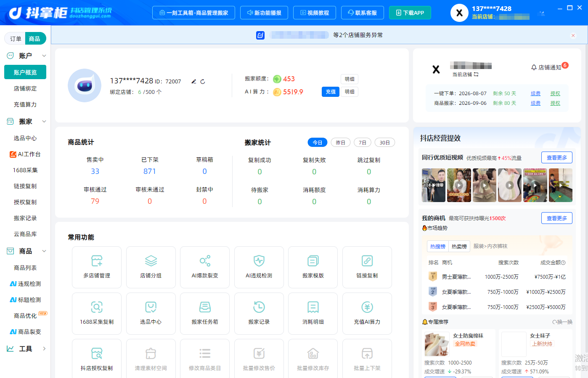Select the 昨日 time range
Image resolution: width=588 pixels, height=378 pixels.
coord(341,143)
